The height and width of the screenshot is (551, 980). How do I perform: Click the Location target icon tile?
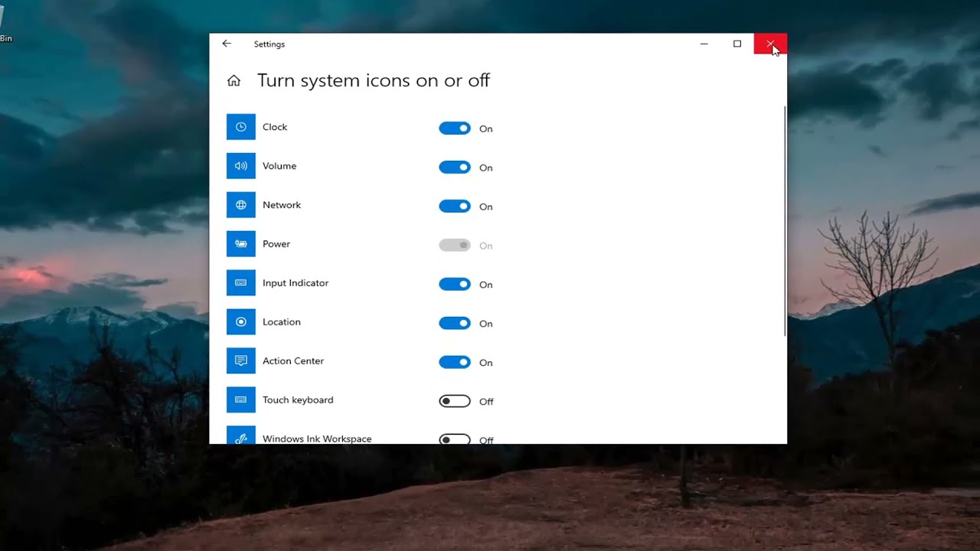[240, 322]
